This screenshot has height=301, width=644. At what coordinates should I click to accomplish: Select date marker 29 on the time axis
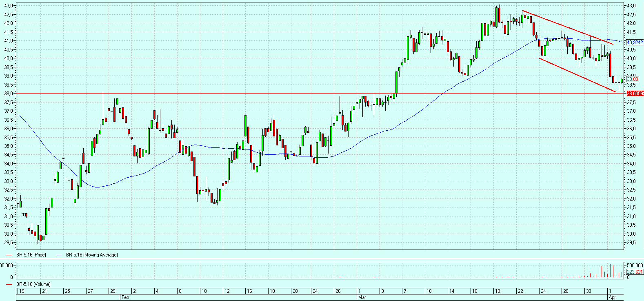(x=113, y=291)
